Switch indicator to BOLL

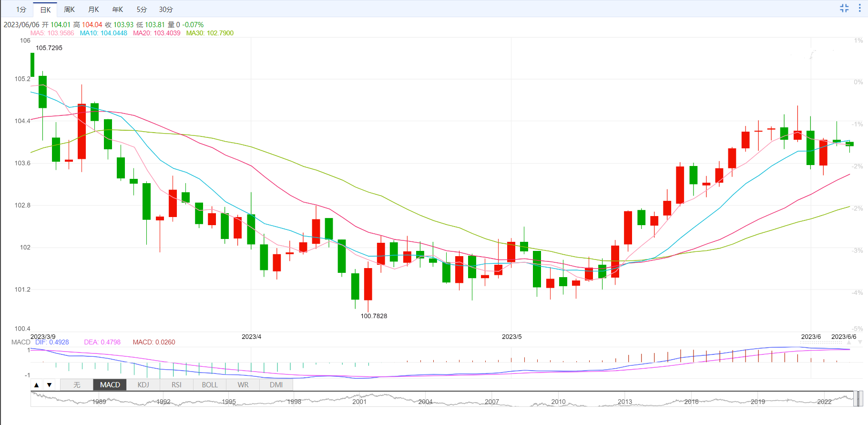click(210, 385)
